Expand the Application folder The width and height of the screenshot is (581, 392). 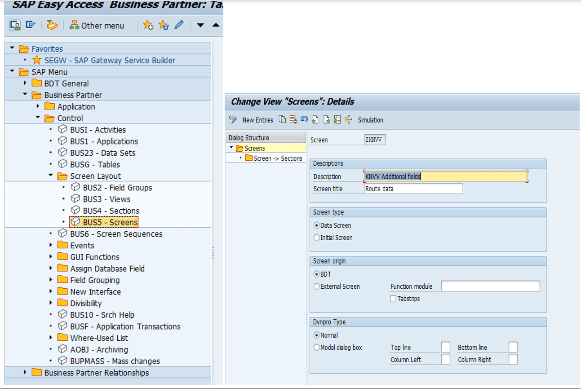38,106
